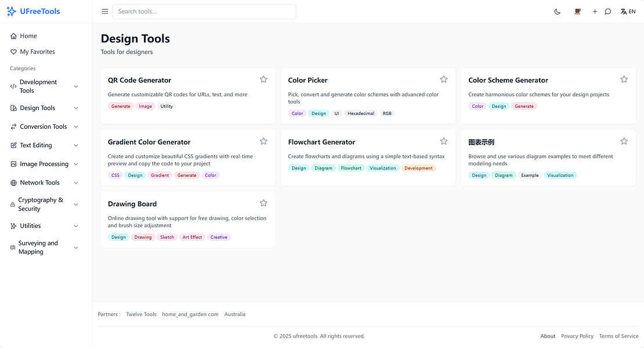Open the EN language switcher
Screen dimensions: 644x348
(x=628, y=11)
